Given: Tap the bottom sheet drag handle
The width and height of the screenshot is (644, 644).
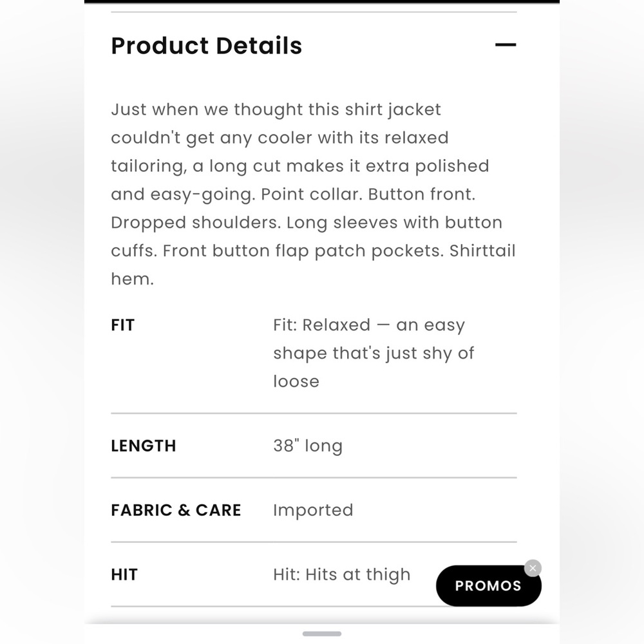Looking at the screenshot, I should point(322,634).
